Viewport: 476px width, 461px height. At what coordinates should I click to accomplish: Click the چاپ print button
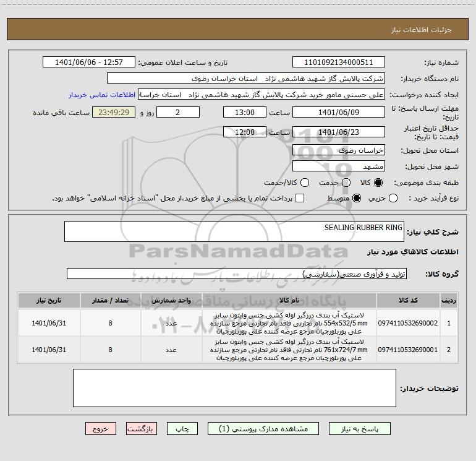(182, 429)
